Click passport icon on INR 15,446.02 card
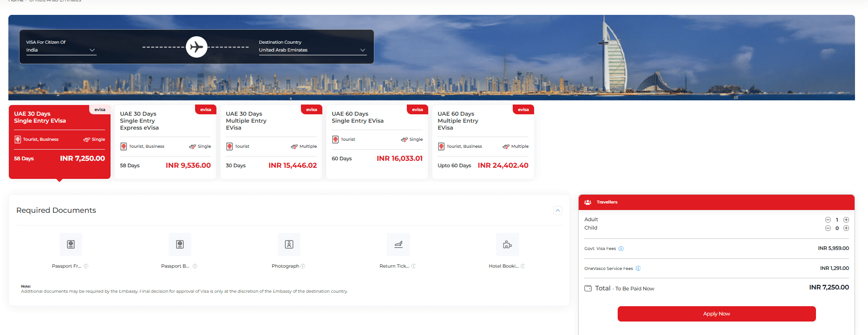Viewport: 868px width, 335px height. click(229, 146)
